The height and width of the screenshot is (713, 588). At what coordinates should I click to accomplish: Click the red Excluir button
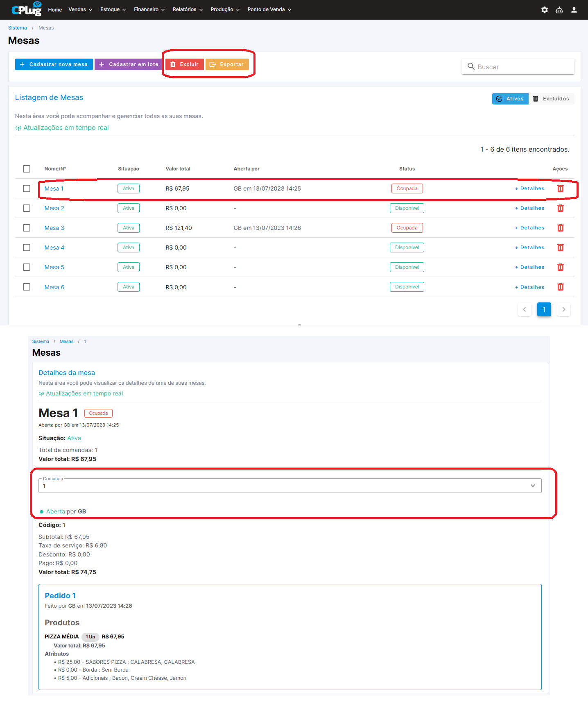[184, 64]
